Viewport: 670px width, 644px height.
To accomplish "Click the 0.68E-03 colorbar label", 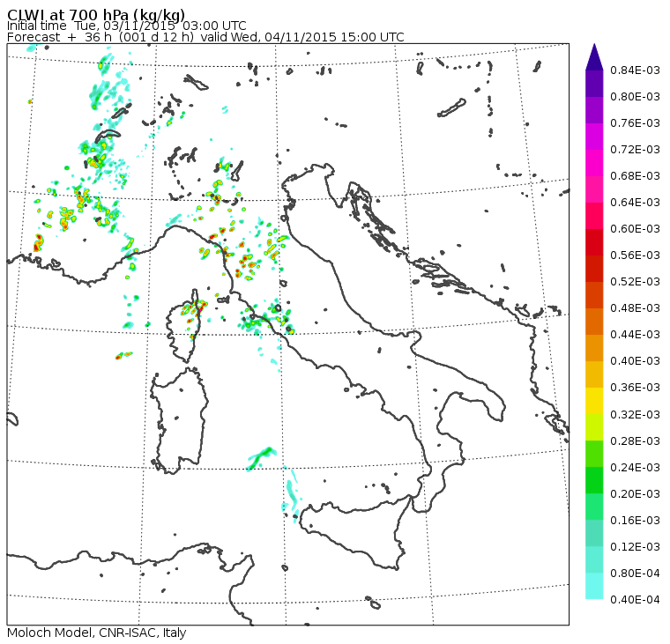I will tap(635, 176).
